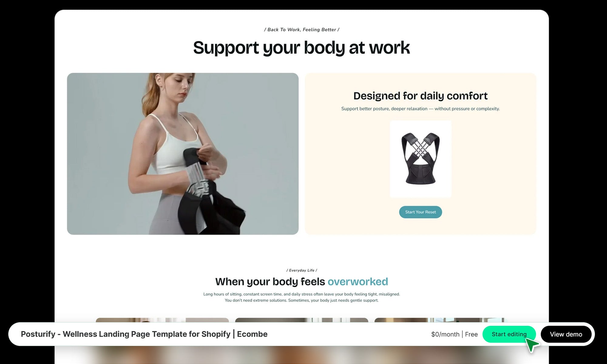The height and width of the screenshot is (364, 607).
Task: Click the cream Designed for daily comfort card
Action: (420, 153)
